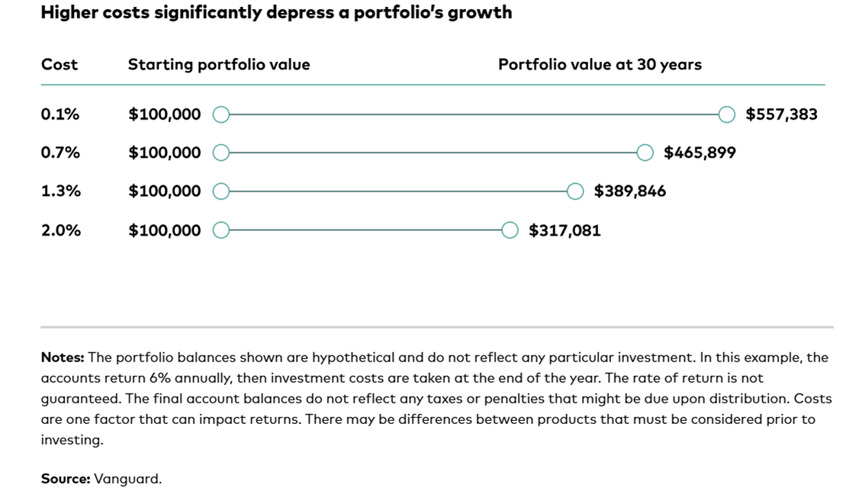The image size is (859, 504).
Task: Click the chart title about higher costs
Action: tap(277, 13)
